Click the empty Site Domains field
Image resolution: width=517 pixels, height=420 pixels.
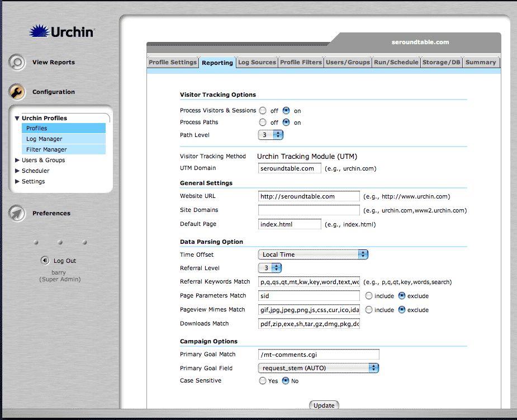309,210
